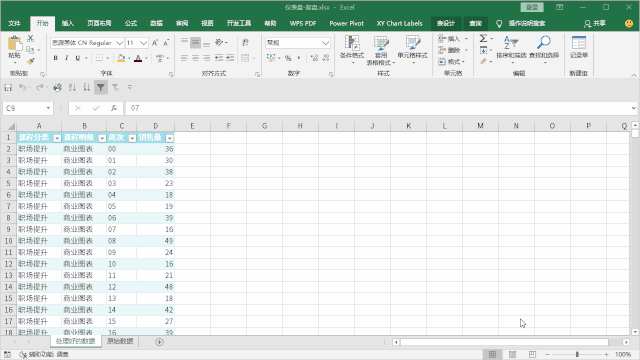Image resolution: width=640 pixels, height=360 pixels.
Task: Click the 登录 (Sign in) button
Action: [x=532, y=7]
